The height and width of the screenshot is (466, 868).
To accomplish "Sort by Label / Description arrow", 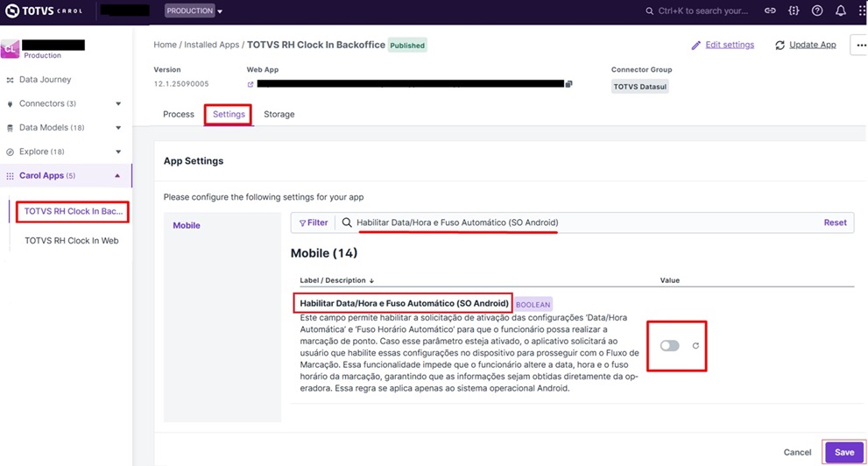I will (x=371, y=280).
